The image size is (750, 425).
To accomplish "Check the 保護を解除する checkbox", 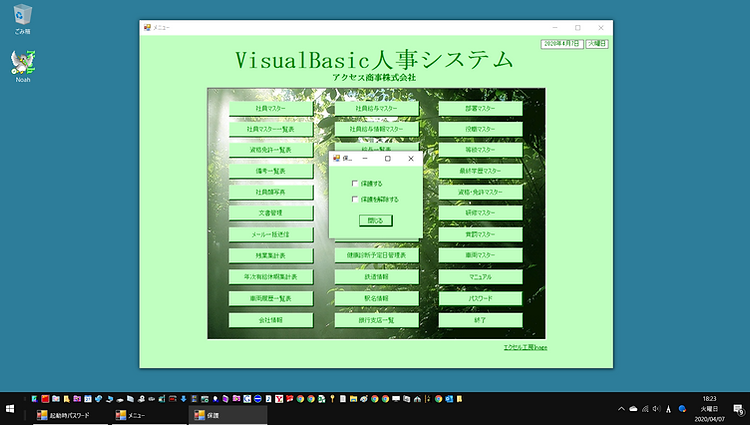I will [x=355, y=199].
